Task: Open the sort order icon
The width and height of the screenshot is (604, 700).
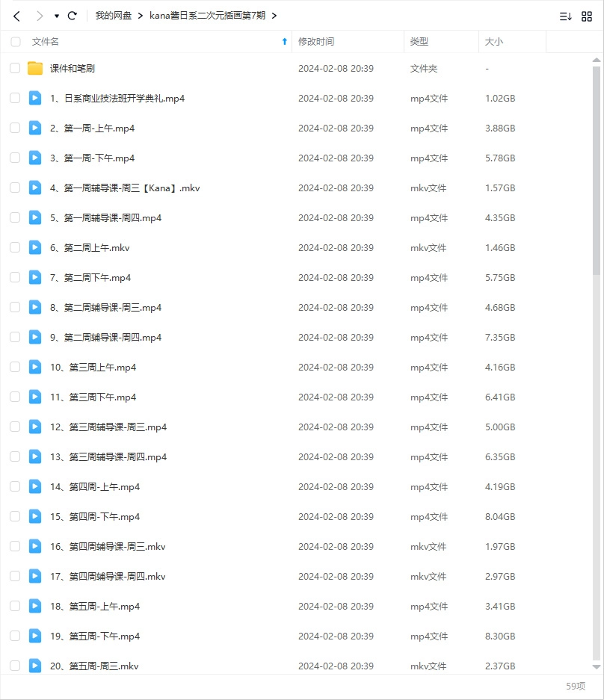Action: 566,16
